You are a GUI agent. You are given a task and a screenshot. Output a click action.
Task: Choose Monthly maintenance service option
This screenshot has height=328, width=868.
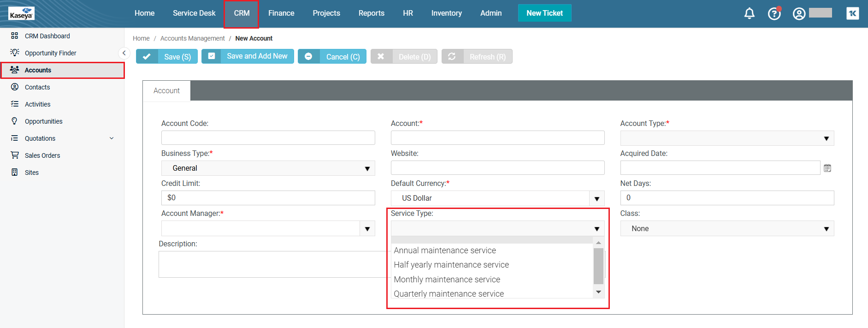pos(447,280)
